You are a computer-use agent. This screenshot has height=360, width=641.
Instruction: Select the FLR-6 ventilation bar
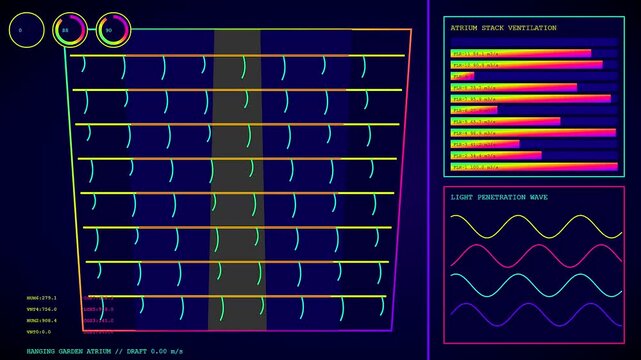(474, 110)
